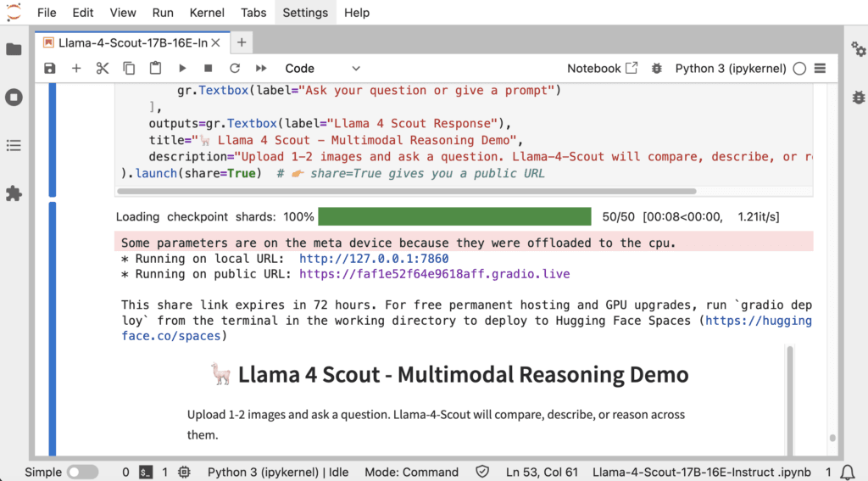Click the Llama 4 Scout demo heading
Viewport: 868px width, 481px height.
[x=449, y=375]
